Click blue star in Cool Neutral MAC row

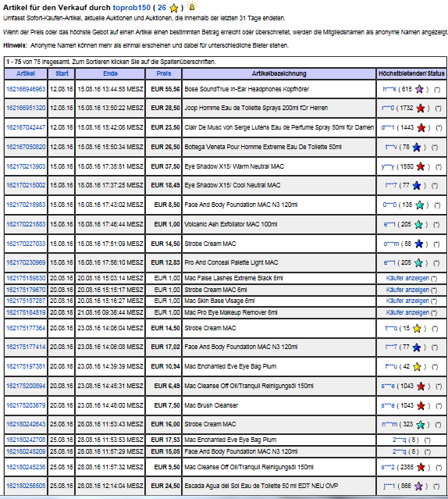coord(416,186)
